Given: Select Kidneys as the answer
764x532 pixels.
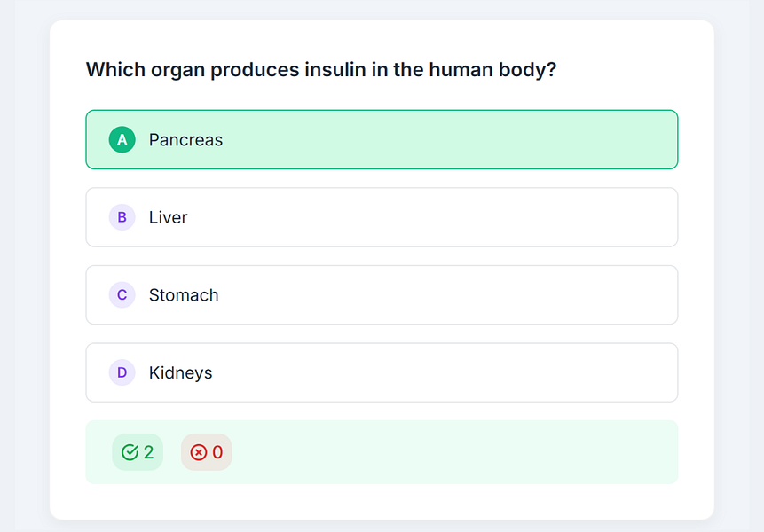Looking at the screenshot, I should (382, 372).
